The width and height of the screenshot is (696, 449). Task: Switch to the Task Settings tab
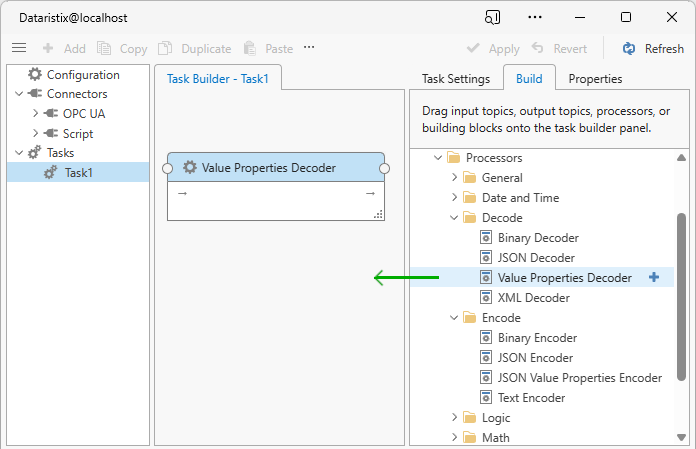tap(455, 78)
